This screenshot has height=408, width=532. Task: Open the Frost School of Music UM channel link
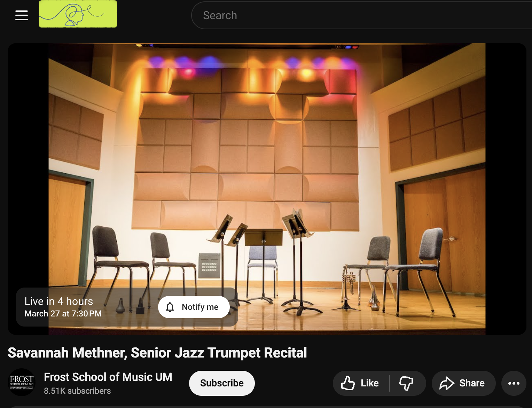tap(108, 377)
